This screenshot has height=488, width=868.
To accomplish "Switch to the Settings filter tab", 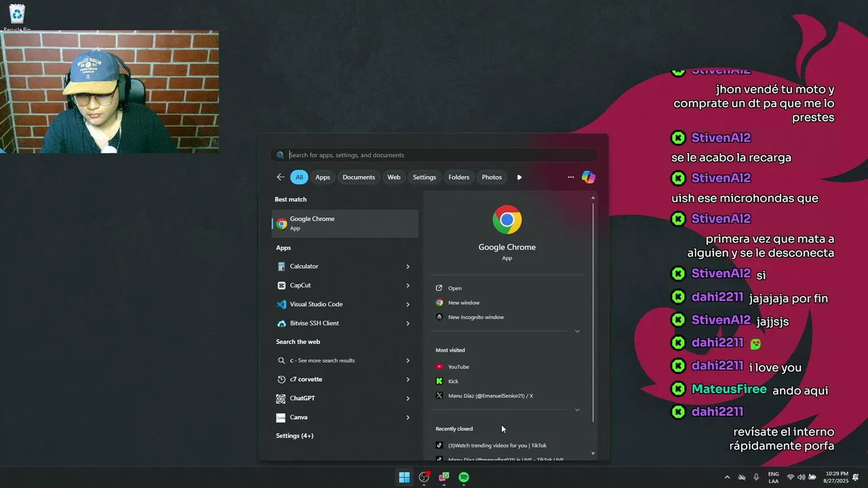I will tap(425, 177).
